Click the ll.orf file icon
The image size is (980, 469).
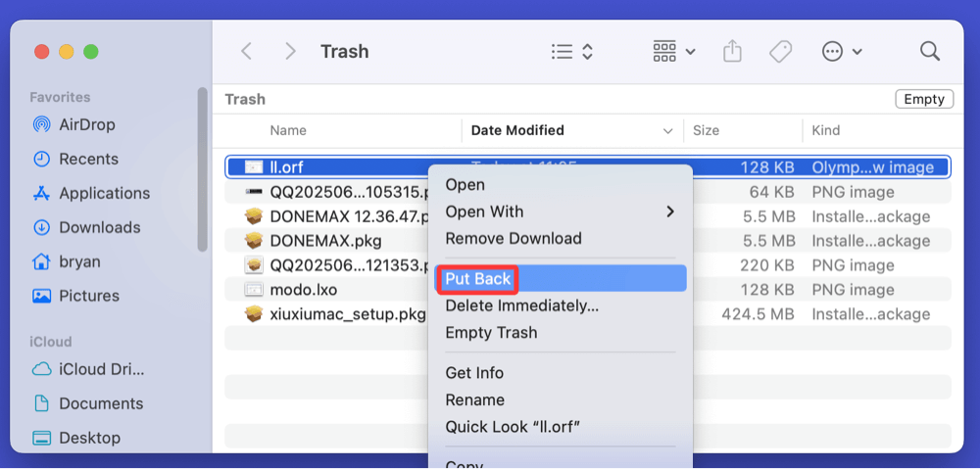[x=254, y=167]
